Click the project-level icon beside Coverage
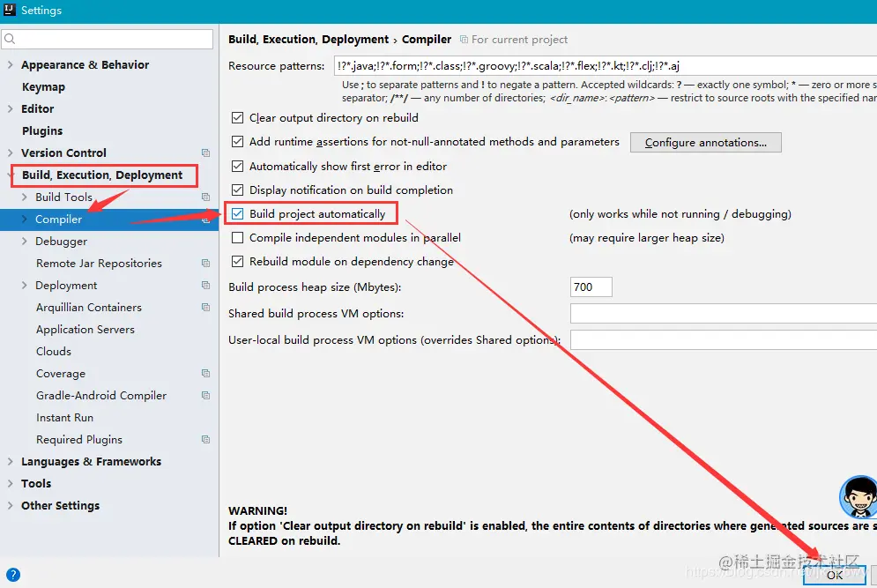The image size is (877, 588). coord(206,373)
